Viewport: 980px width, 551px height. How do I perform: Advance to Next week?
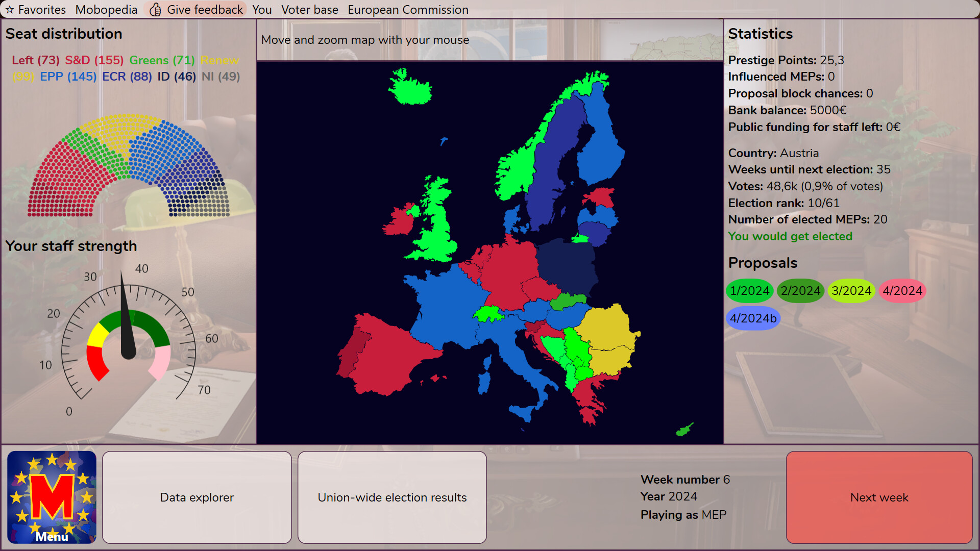click(x=879, y=497)
